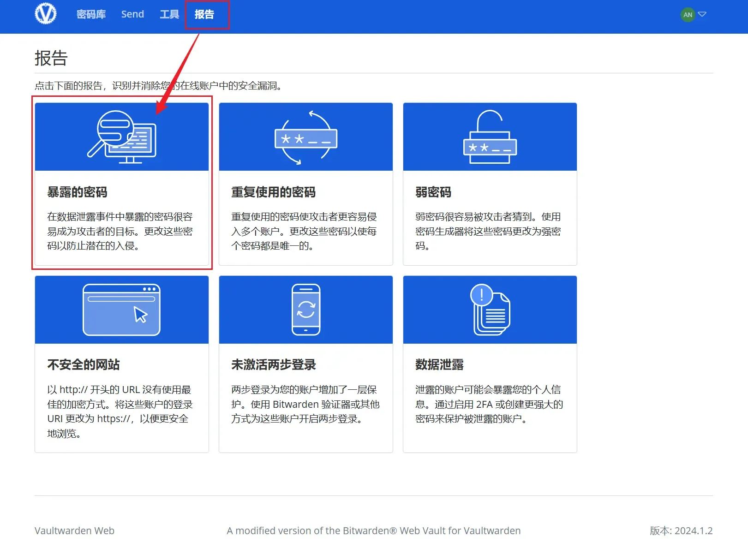Viewport: 748px width, 560px height.
Task: Click the inactive two-step login phone icon
Action: [306, 310]
